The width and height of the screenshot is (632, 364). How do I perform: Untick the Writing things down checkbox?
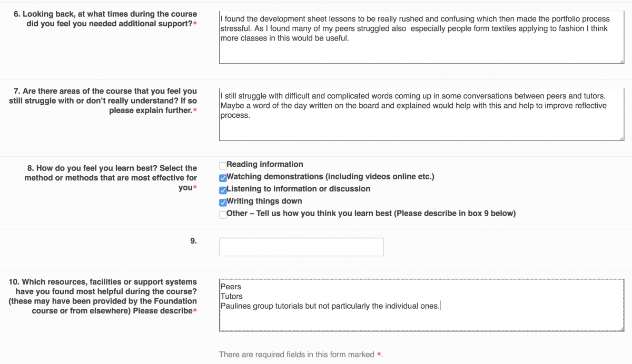point(223,203)
